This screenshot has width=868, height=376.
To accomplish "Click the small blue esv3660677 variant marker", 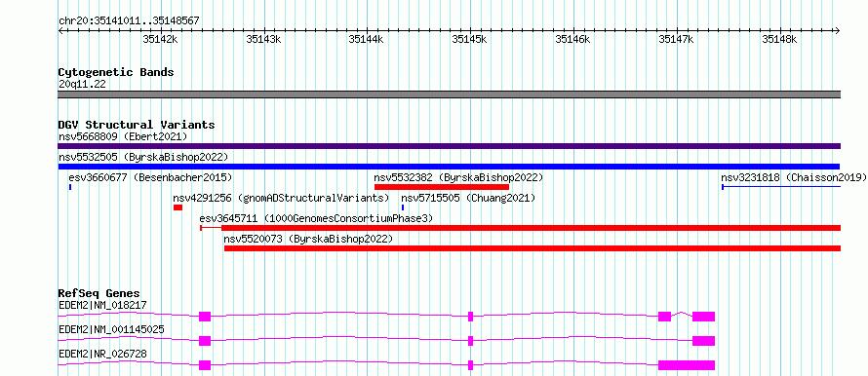I will (70, 187).
